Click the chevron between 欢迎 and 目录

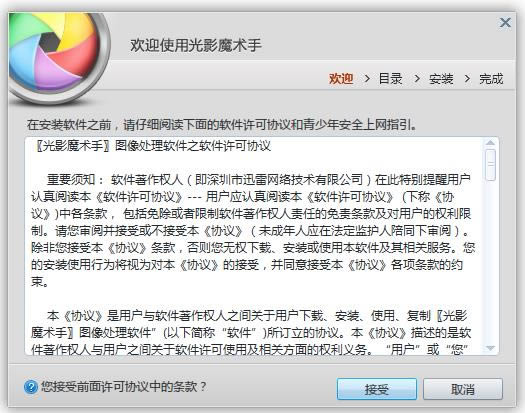pos(367,79)
